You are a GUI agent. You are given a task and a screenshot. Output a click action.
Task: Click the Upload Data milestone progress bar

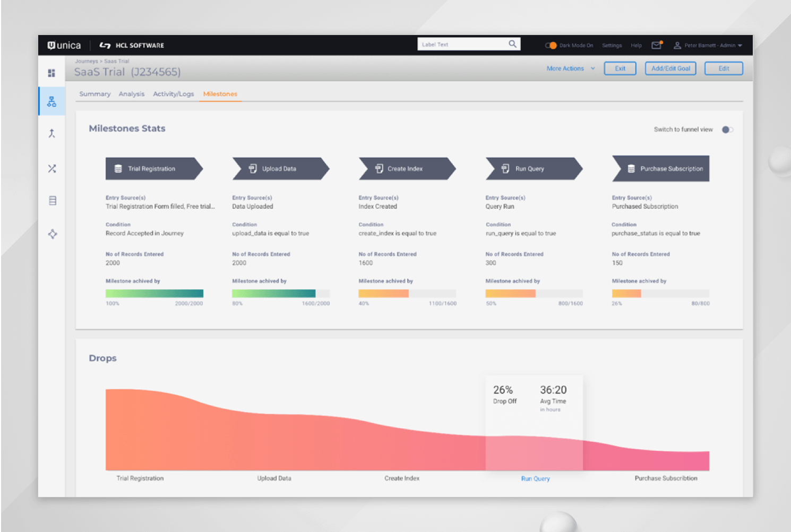point(280,294)
